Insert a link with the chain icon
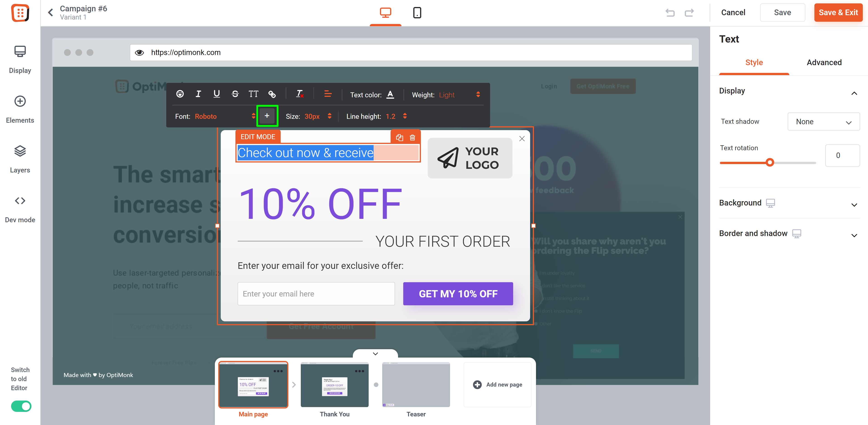868x425 pixels. coord(272,94)
